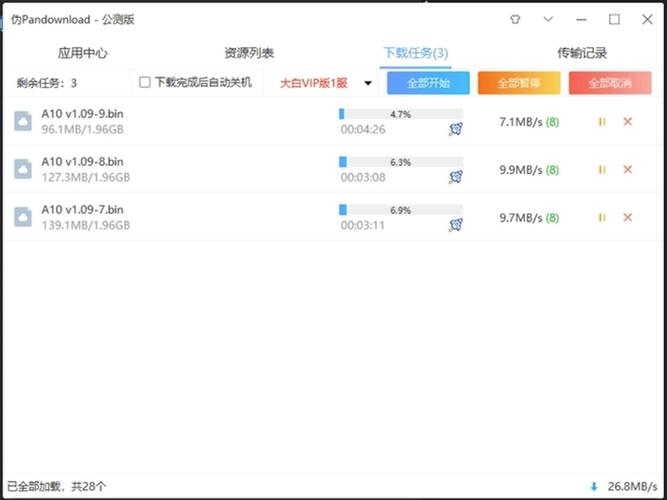Click the download arrow icon in status bar

click(x=594, y=486)
